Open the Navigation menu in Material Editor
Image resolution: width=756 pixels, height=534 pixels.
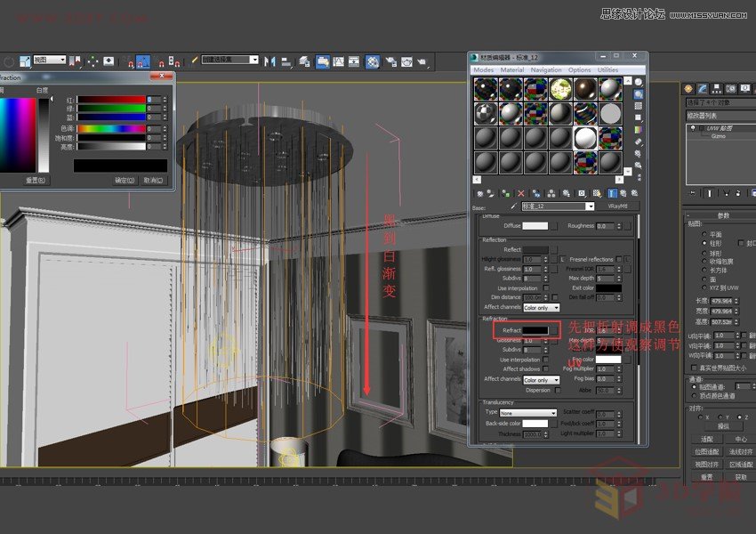point(546,70)
